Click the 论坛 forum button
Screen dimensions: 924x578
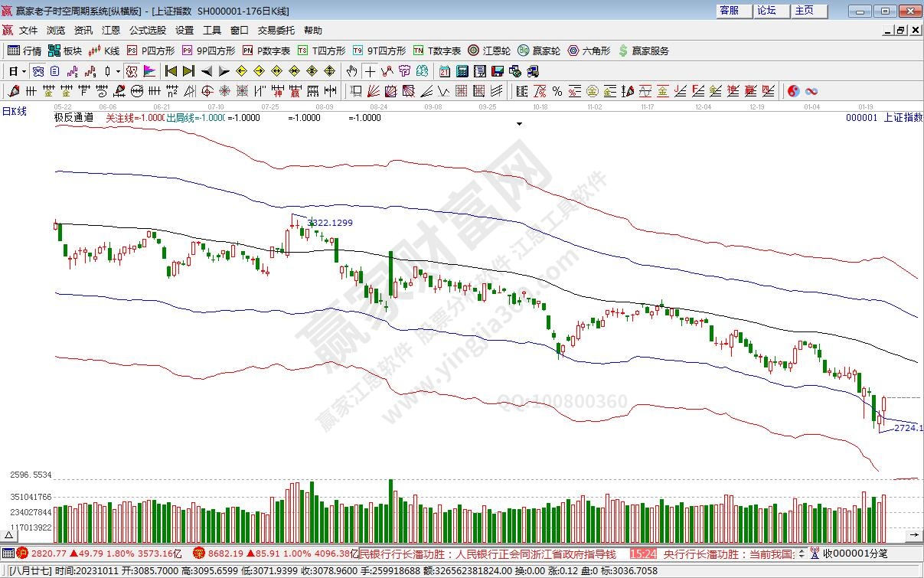766,11
